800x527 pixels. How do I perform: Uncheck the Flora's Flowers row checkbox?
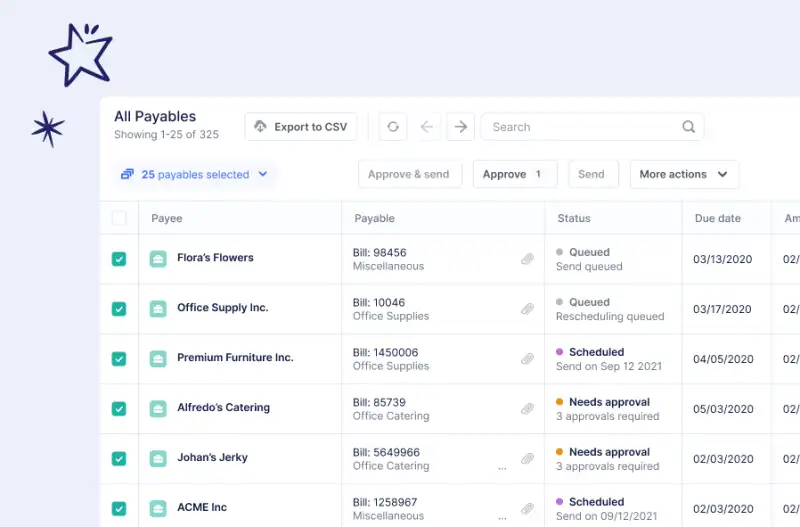tap(119, 259)
